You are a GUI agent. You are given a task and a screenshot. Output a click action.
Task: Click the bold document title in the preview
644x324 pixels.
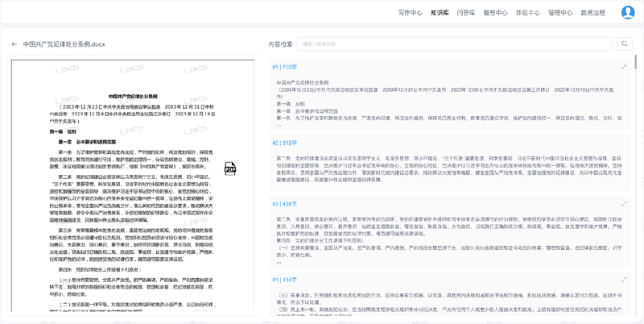click(x=133, y=96)
